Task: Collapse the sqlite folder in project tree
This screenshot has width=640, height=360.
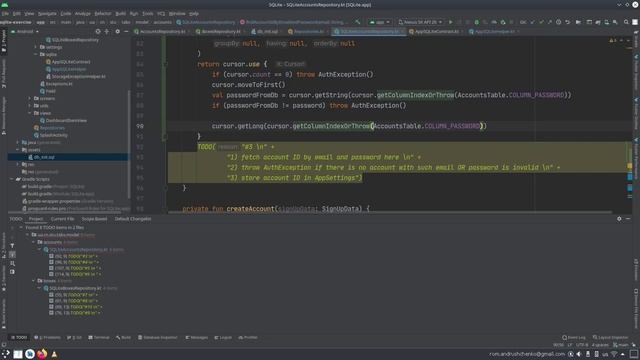Action: [x=36, y=54]
